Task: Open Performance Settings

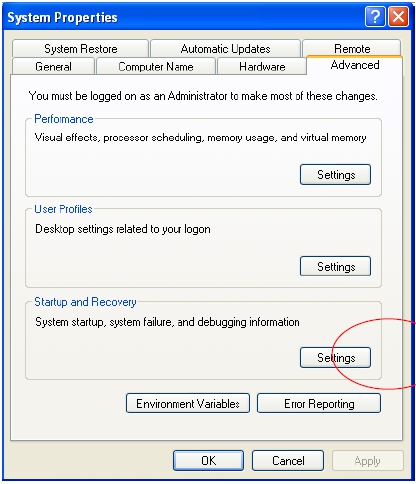Action: click(x=335, y=174)
